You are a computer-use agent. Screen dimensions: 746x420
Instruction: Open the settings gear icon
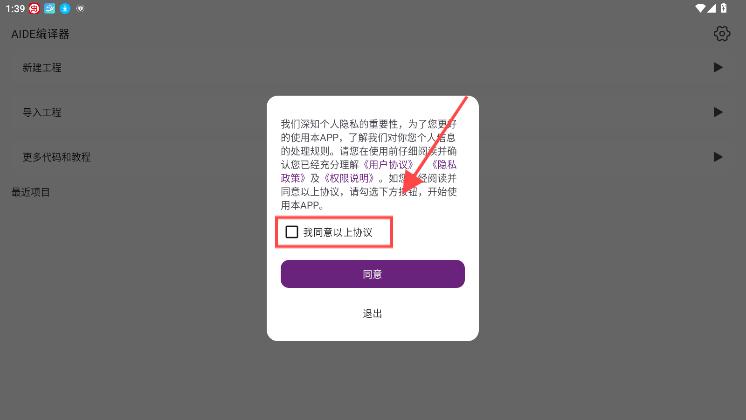[x=722, y=34]
